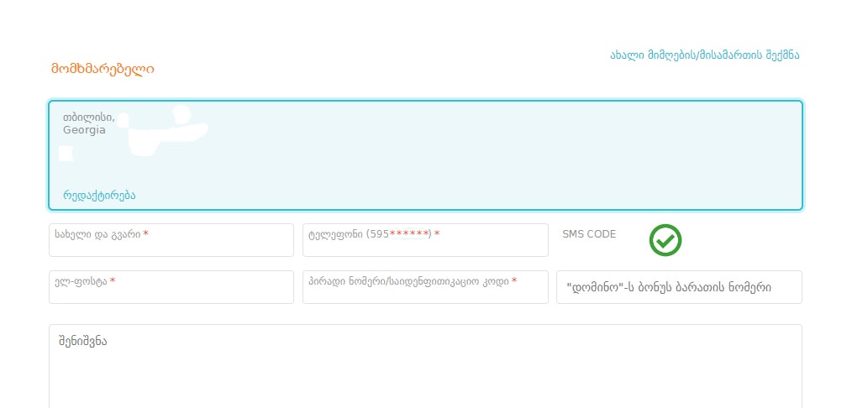Image resolution: width=868 pixels, height=408 pixels.
Task: Click the 'SMS CODE' label
Action: click(589, 234)
